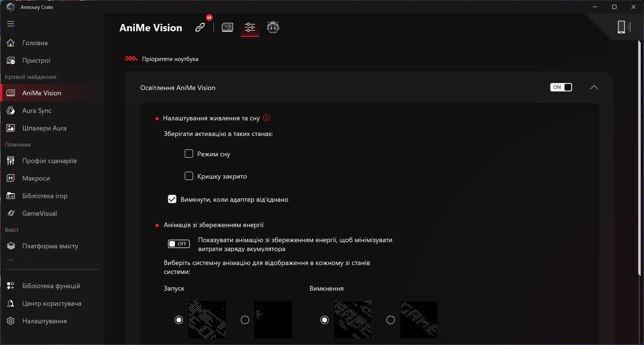Open Налаштування in the sidebar bottom
The image size is (644, 345).
(44, 321)
